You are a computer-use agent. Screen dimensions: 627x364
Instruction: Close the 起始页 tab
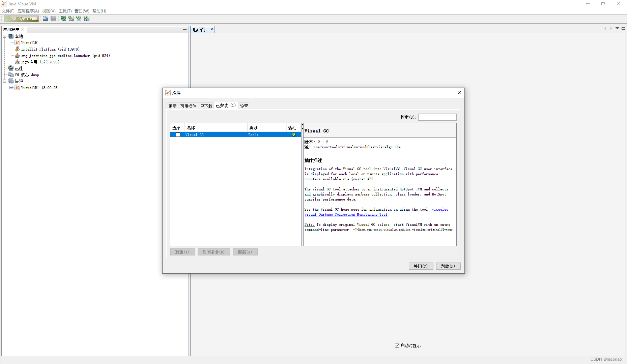click(x=212, y=29)
